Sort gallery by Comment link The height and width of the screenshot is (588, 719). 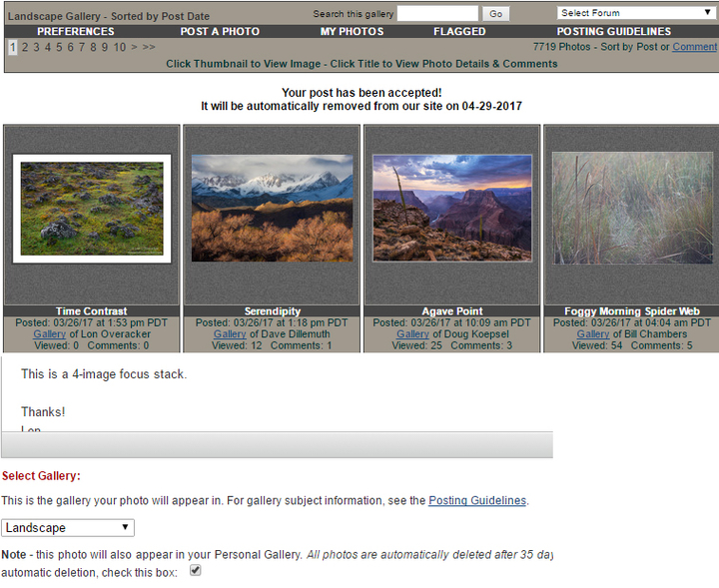click(694, 47)
